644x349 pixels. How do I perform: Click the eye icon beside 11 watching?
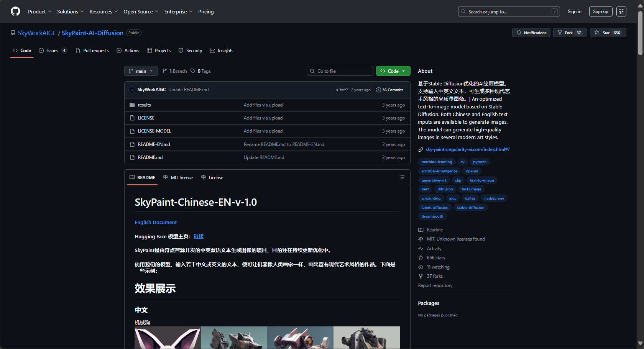[x=421, y=267]
